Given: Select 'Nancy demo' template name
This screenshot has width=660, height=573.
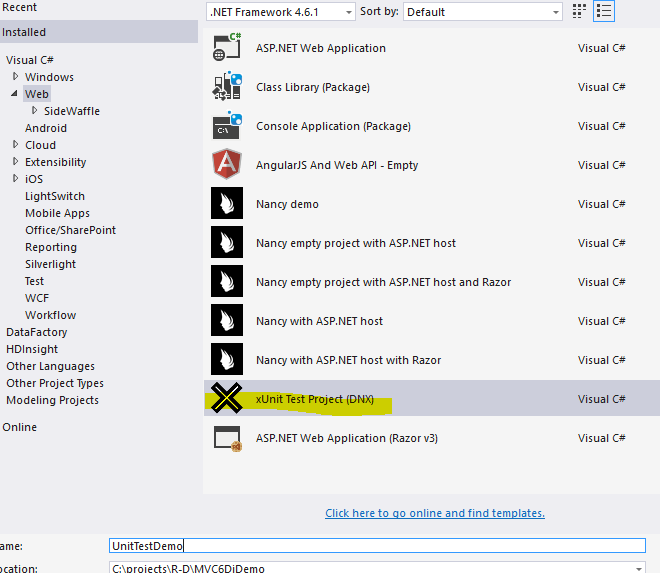Looking at the screenshot, I should (287, 204).
